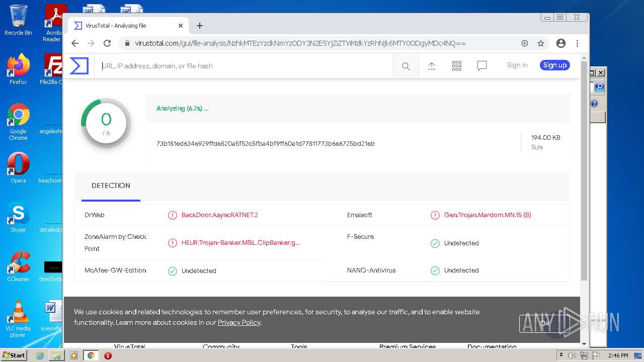Image resolution: width=644 pixels, height=362 pixels.
Task: Open the Chrome profile avatar icon
Action: pyautogui.click(x=561, y=43)
